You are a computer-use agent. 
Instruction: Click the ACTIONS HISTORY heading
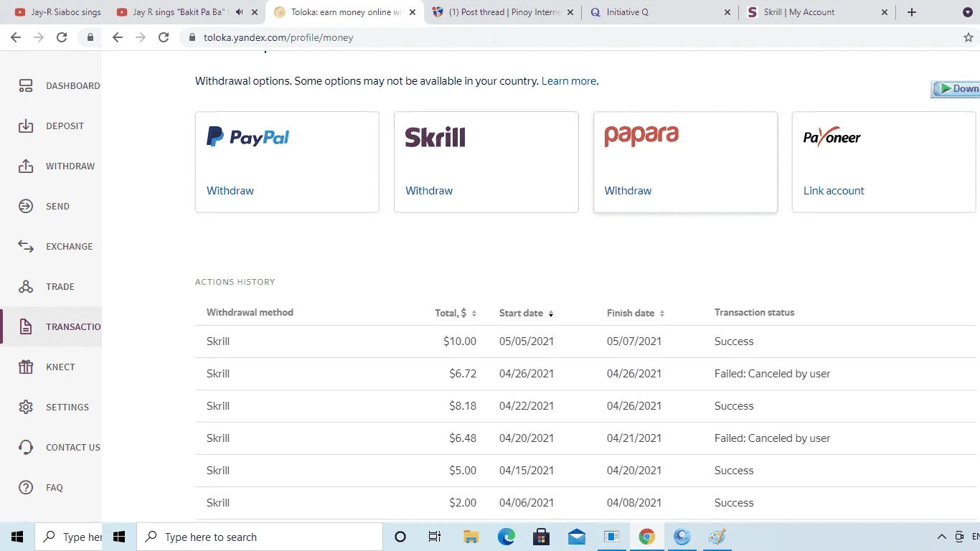click(x=235, y=282)
